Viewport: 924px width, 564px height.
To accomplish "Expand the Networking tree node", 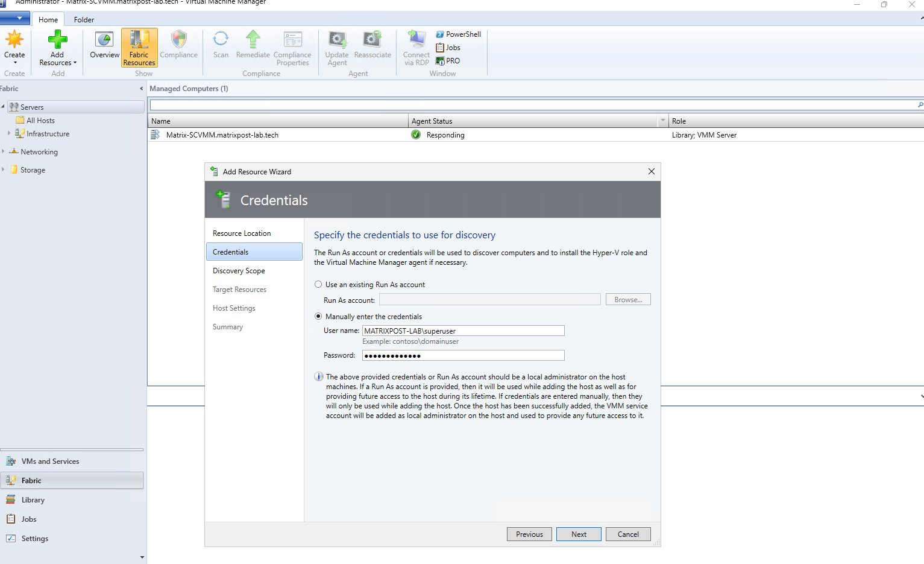I will point(3,151).
